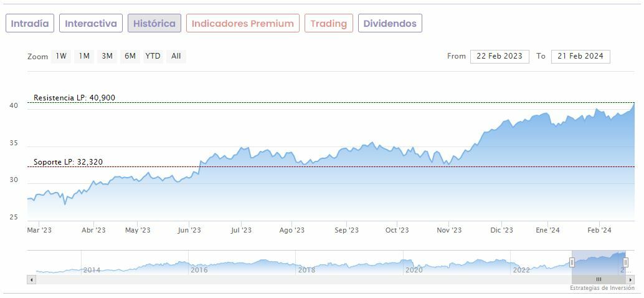Image resolution: width=644 pixels, height=298 pixels.
Task: Click the right range handle in navigator
Action: (x=626, y=262)
